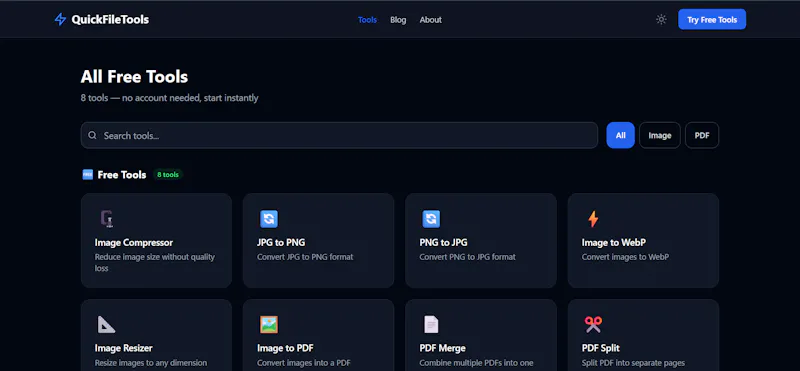Click the QuickFileTools lightning bolt logo icon
800x371 pixels.
click(60, 20)
